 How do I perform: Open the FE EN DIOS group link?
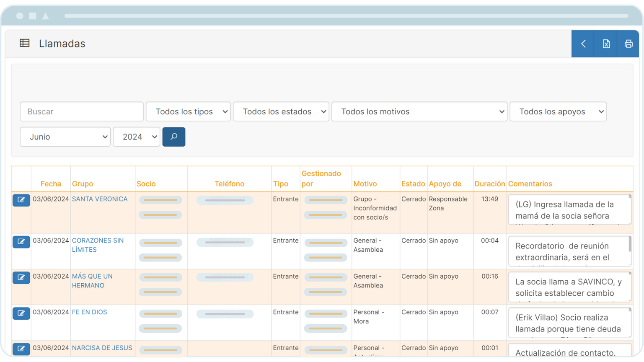click(x=89, y=312)
